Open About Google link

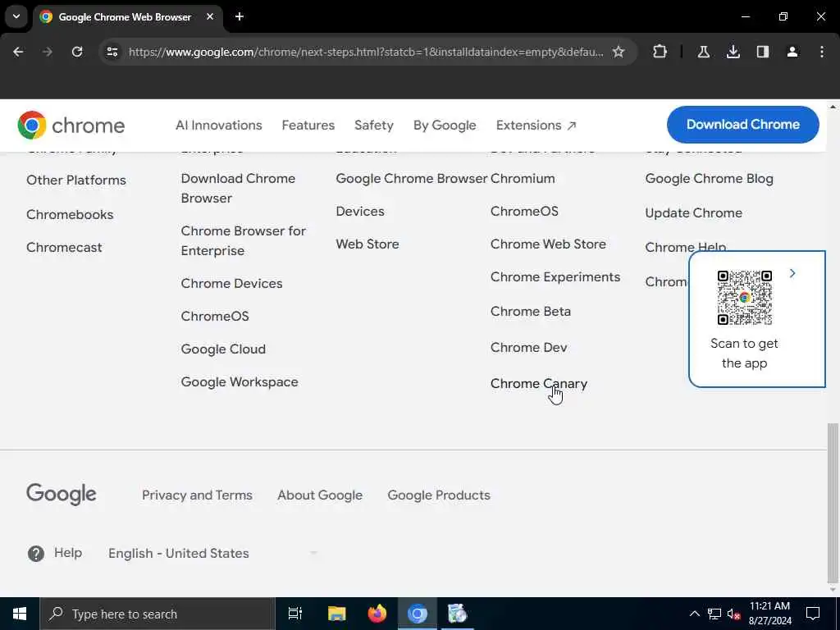click(320, 495)
